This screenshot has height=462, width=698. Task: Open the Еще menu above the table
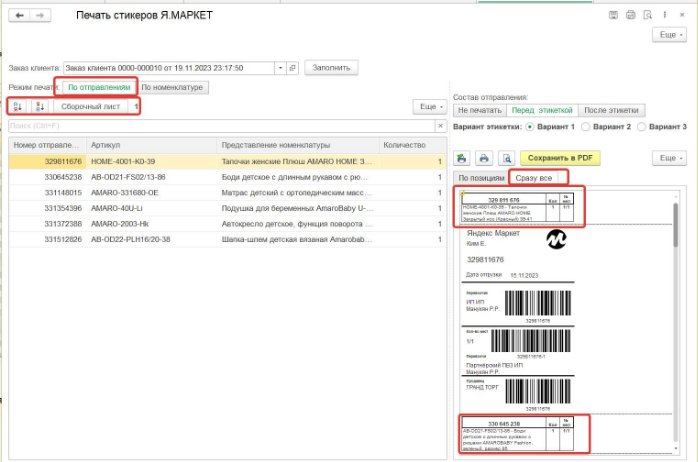pyautogui.click(x=429, y=106)
